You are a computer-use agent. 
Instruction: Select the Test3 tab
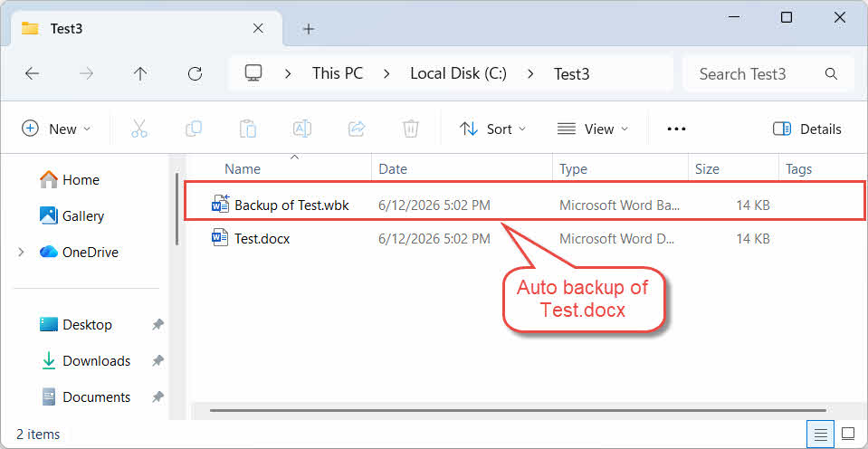146,29
